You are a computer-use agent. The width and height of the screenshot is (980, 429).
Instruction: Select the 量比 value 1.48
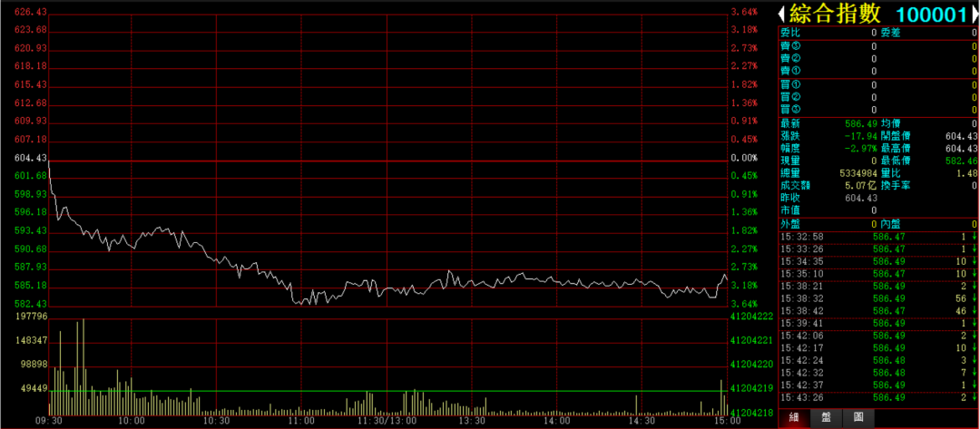point(968,173)
